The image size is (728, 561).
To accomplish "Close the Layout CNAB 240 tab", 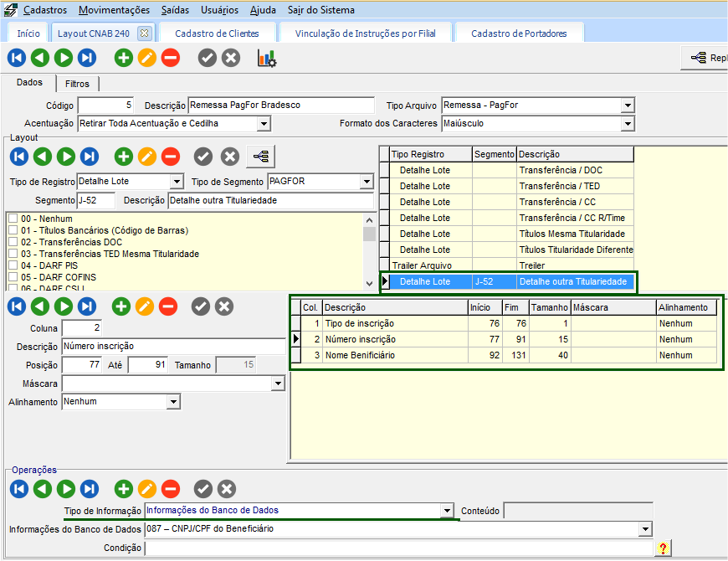I will coord(144,33).
